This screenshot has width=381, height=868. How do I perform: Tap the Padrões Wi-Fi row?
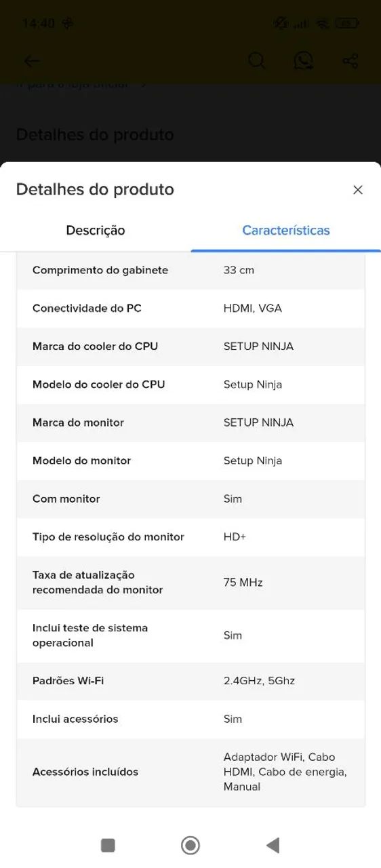pyautogui.click(x=190, y=681)
